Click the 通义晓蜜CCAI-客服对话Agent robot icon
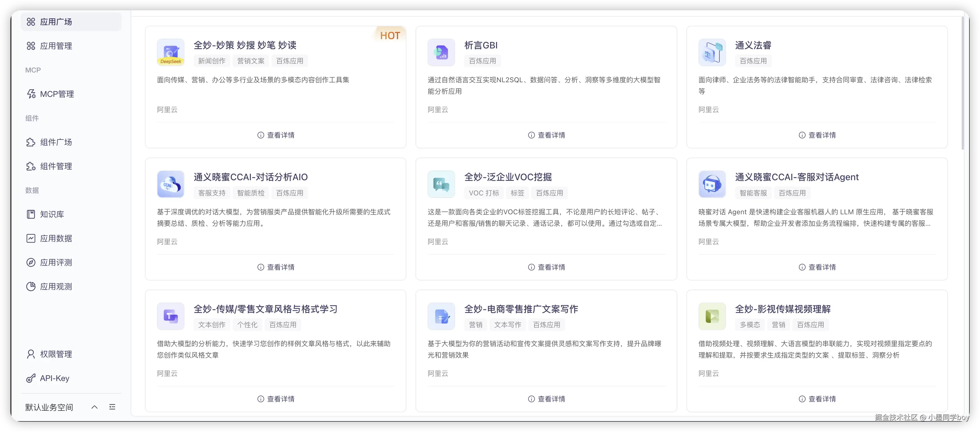Viewport: 980px width, 432px height. click(x=712, y=184)
